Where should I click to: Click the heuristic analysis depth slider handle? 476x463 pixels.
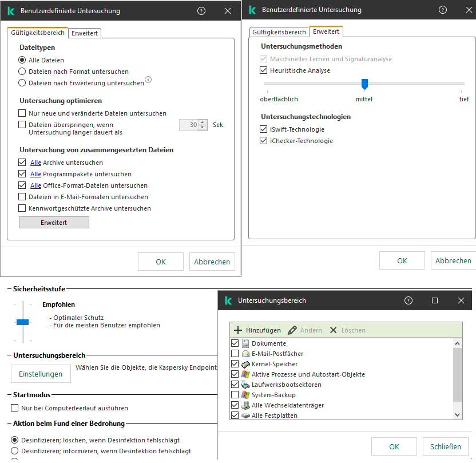pyautogui.click(x=364, y=84)
